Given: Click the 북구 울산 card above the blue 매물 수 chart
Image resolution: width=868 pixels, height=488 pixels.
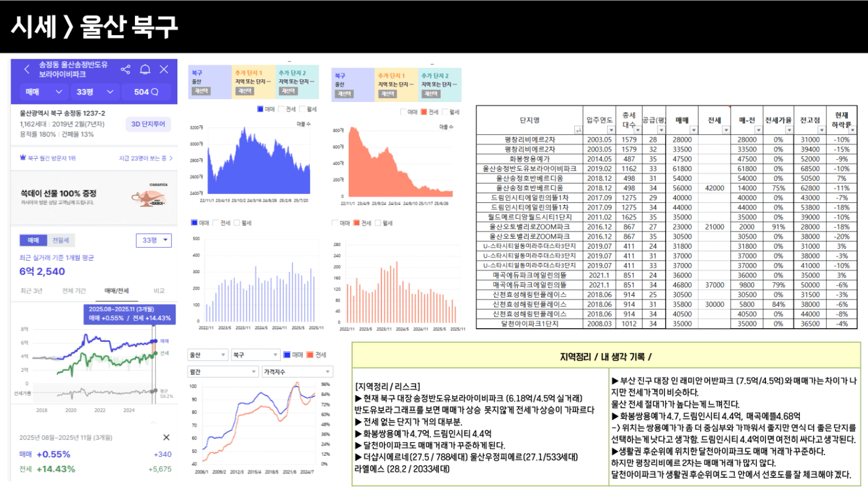Looking at the screenshot, I should [x=210, y=82].
